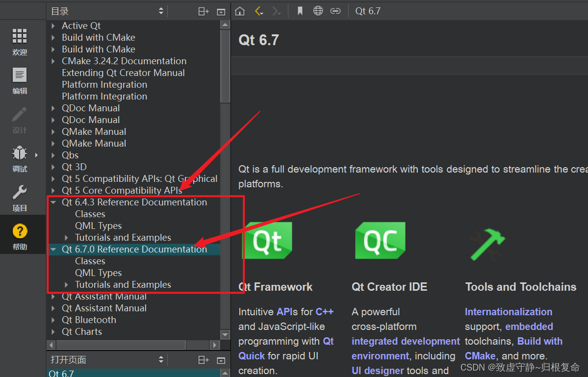
Task: Expand Tutorials and Examples under Qt 6.4.3
Action: (66, 238)
